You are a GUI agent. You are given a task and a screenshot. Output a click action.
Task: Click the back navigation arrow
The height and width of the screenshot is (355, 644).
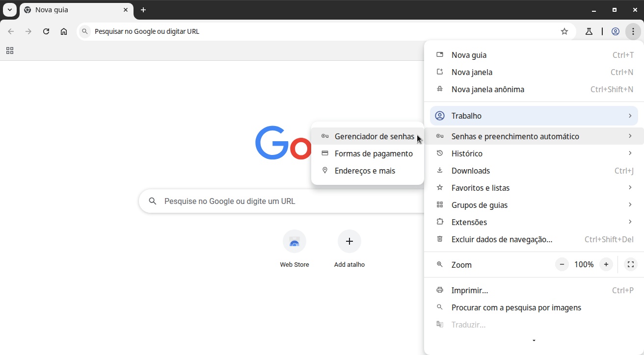11,31
